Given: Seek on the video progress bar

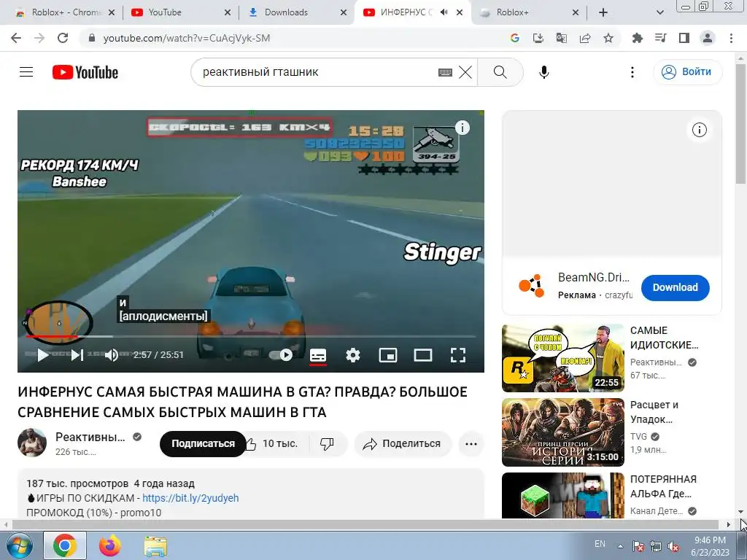Looking at the screenshot, I should click(251, 337).
